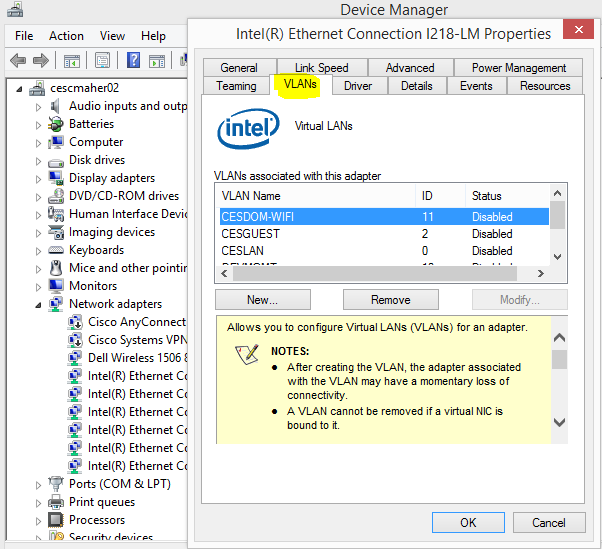
Task: Click the DVD/CD-ROM drives icon
Action: pos(56,196)
